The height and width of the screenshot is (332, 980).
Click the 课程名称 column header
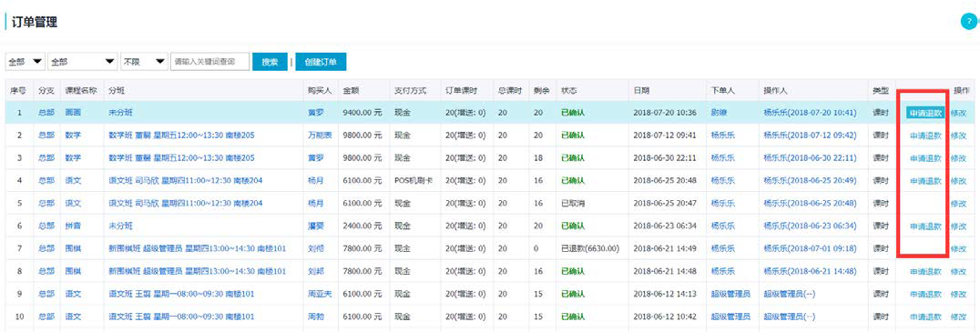[81, 90]
